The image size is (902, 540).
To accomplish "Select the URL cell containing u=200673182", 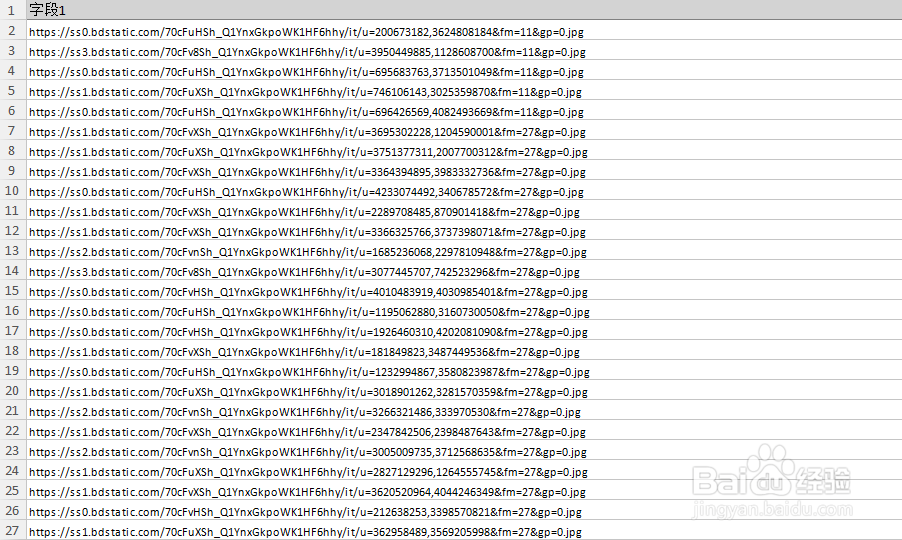I will [464, 30].
